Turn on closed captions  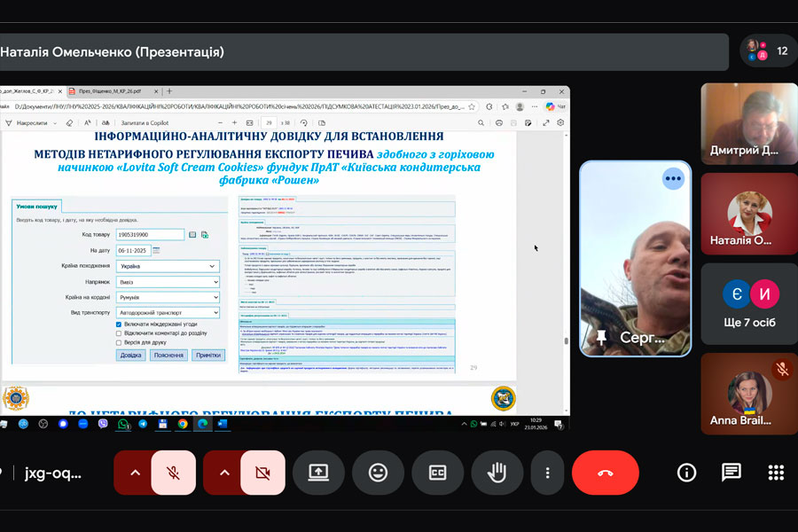tap(438, 473)
